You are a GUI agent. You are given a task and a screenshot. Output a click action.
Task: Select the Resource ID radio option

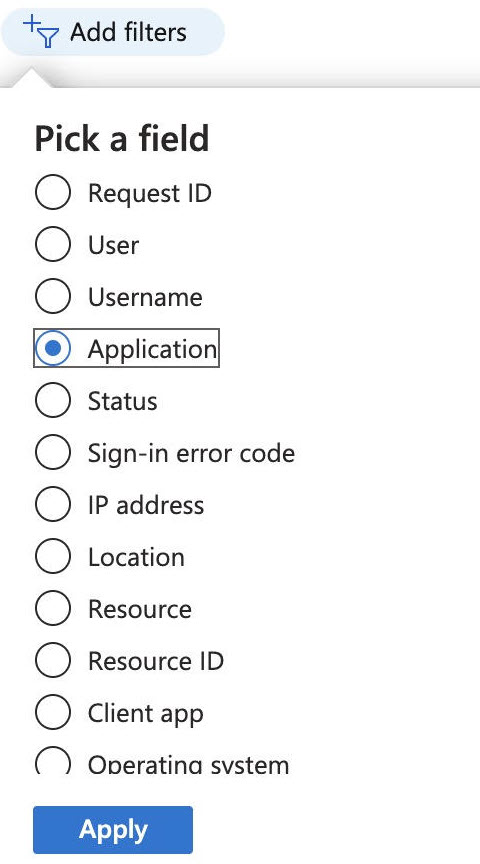pos(52,660)
